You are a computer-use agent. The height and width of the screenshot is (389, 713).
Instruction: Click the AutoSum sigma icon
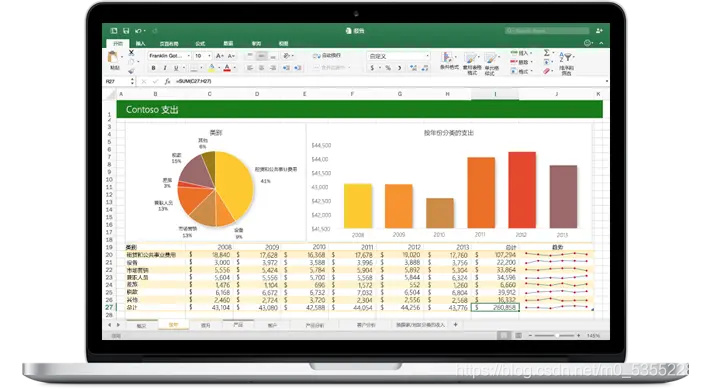click(x=547, y=53)
